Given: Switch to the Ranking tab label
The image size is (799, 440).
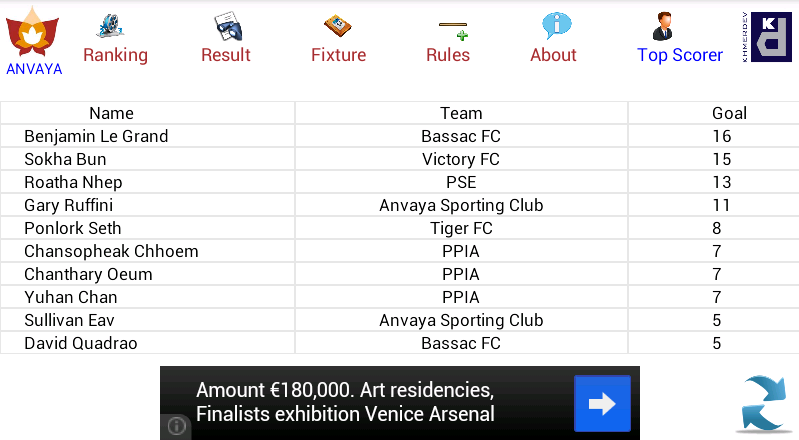Looking at the screenshot, I should (x=116, y=55).
